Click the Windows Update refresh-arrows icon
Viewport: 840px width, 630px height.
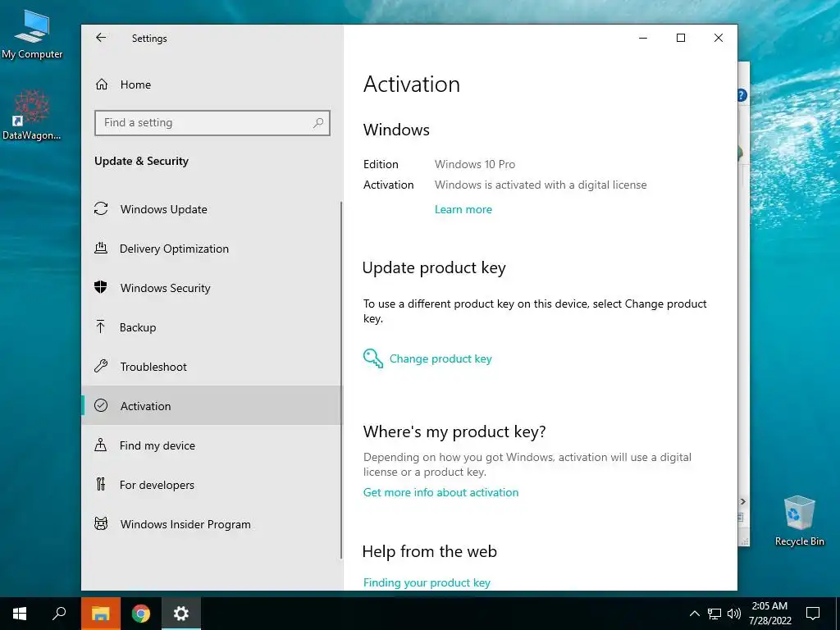pyautogui.click(x=101, y=208)
